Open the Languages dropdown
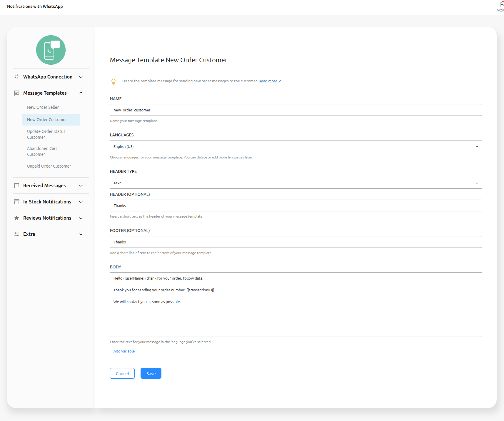Screen dimensions: 504x421 pos(296,146)
